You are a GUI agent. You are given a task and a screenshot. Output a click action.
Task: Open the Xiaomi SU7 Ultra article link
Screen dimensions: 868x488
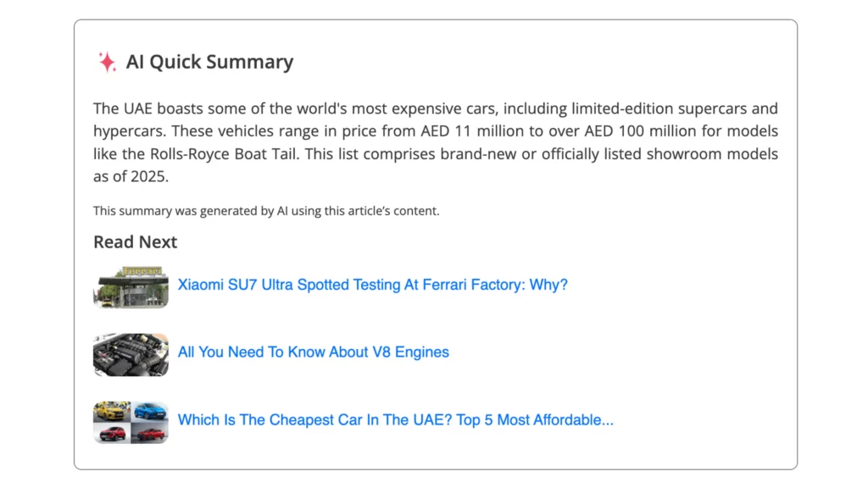(373, 285)
